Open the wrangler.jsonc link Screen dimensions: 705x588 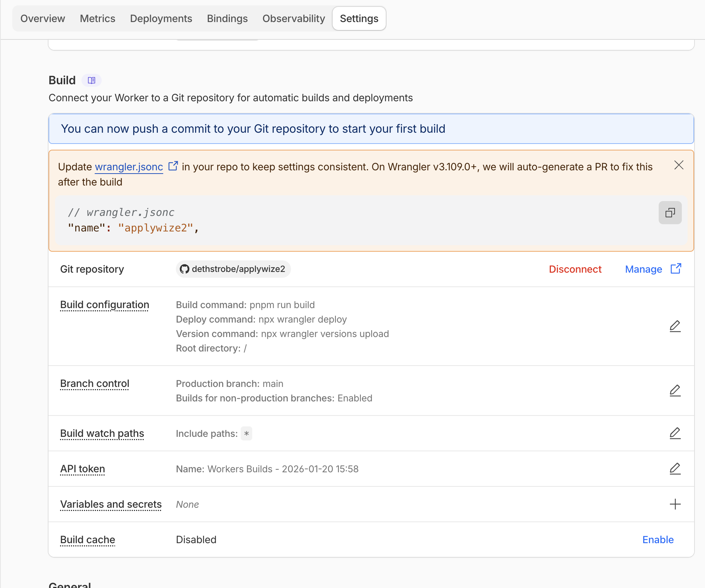coord(129,167)
